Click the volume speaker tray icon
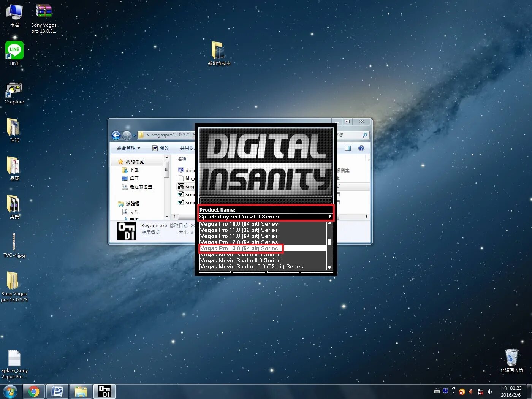The width and height of the screenshot is (532, 399). (x=490, y=391)
